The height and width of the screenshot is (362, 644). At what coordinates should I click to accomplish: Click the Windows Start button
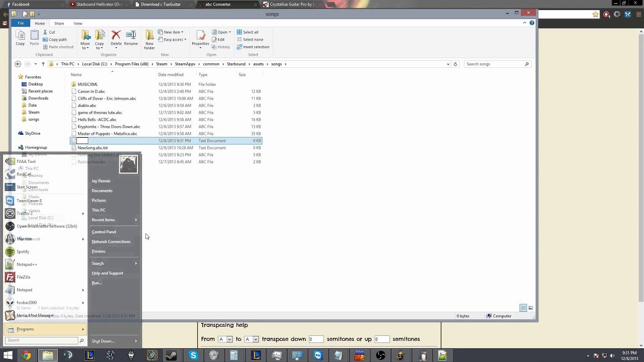pyautogui.click(x=8, y=355)
